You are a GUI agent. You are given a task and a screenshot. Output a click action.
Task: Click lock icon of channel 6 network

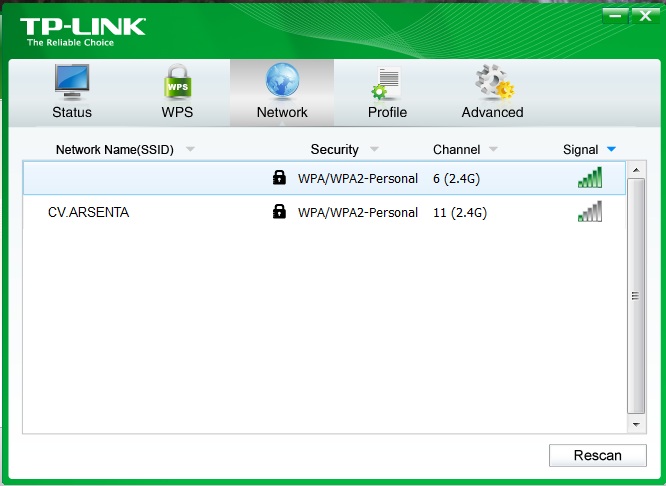point(279,177)
